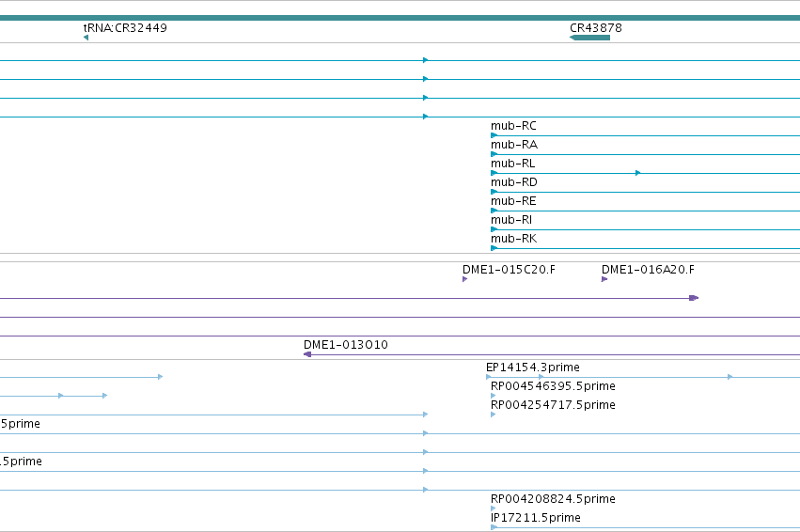Select the mub-RI transcript start arrow
The width and height of the screenshot is (800, 532).
pos(494,230)
